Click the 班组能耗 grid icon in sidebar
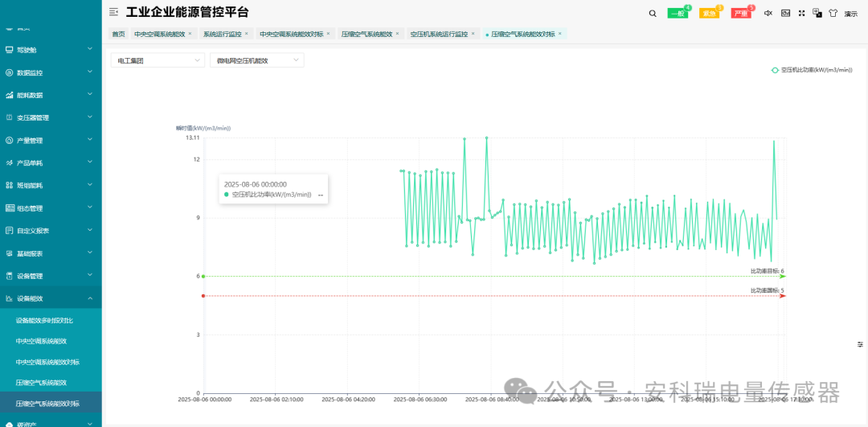The width and height of the screenshot is (868, 427). coord(9,186)
